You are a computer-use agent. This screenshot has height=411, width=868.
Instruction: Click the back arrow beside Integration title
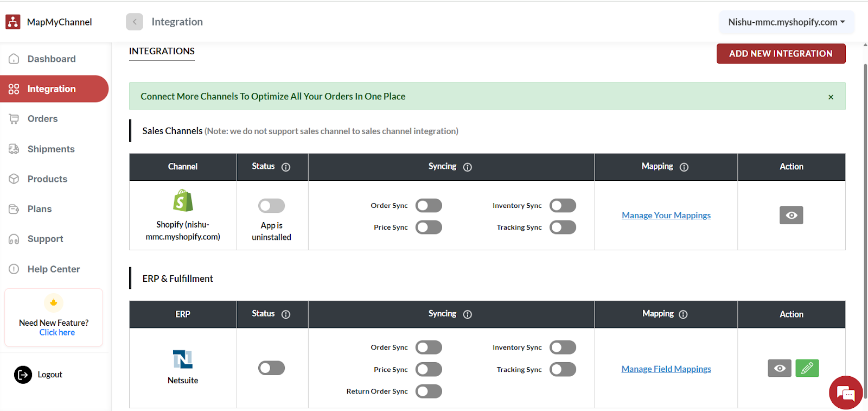tap(135, 22)
